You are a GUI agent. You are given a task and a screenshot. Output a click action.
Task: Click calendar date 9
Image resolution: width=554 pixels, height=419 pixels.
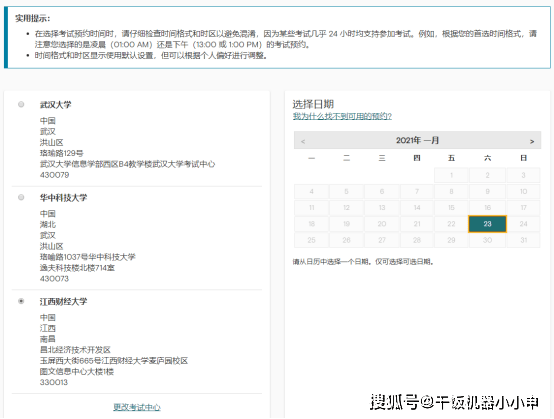point(487,191)
